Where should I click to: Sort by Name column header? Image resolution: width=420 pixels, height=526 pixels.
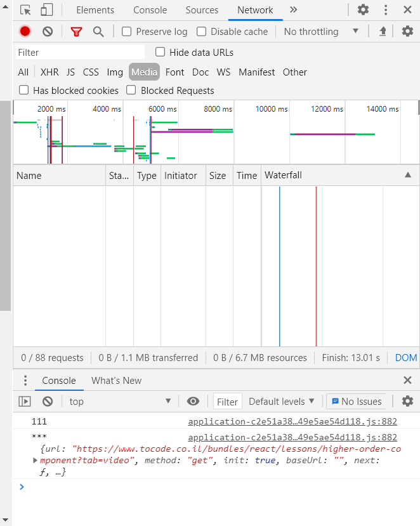tap(60, 175)
